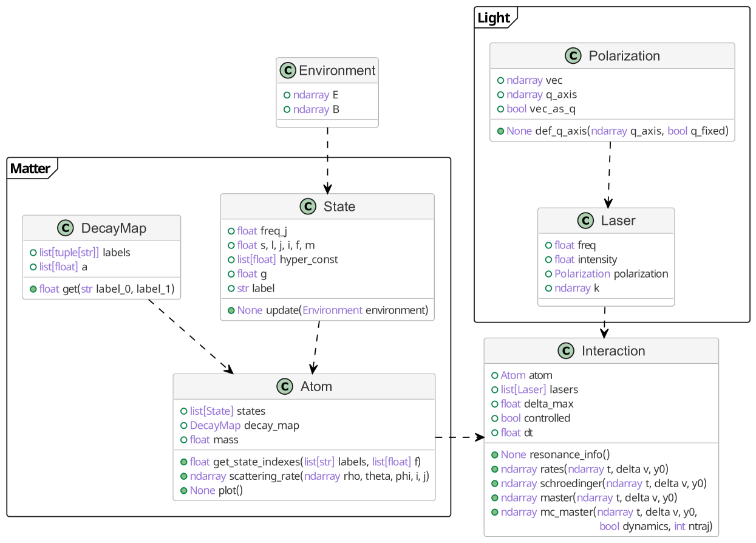The width and height of the screenshot is (756, 543).
Task: Click the class icon next to Atom
Action: [284, 386]
